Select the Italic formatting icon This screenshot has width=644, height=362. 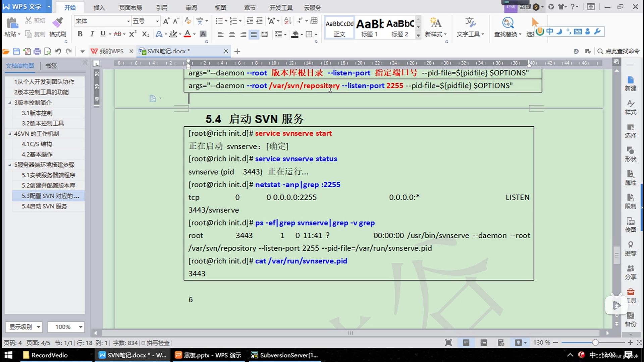tap(91, 35)
